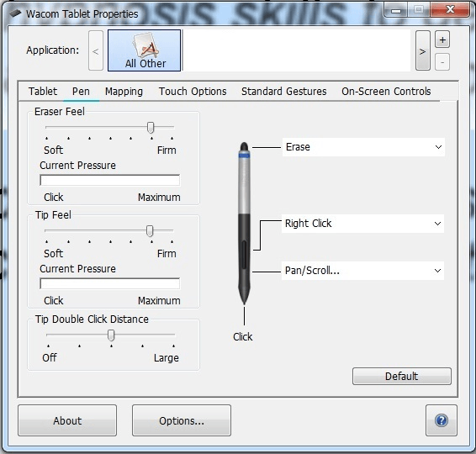Remove application with the minus button
This screenshot has width=476, height=454.
[x=442, y=62]
